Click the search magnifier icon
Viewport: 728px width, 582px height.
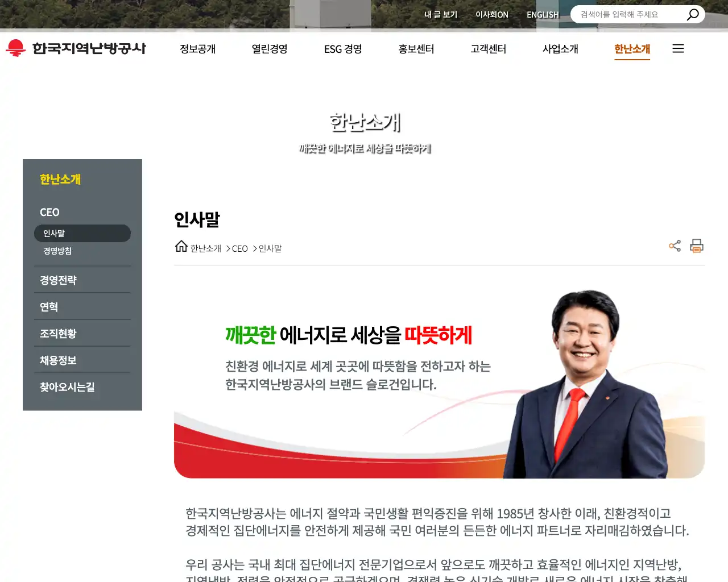tap(693, 15)
